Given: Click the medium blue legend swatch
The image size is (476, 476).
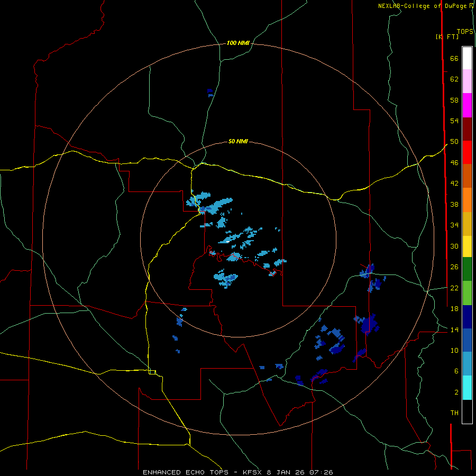Looking at the screenshot, I should coord(467,340).
